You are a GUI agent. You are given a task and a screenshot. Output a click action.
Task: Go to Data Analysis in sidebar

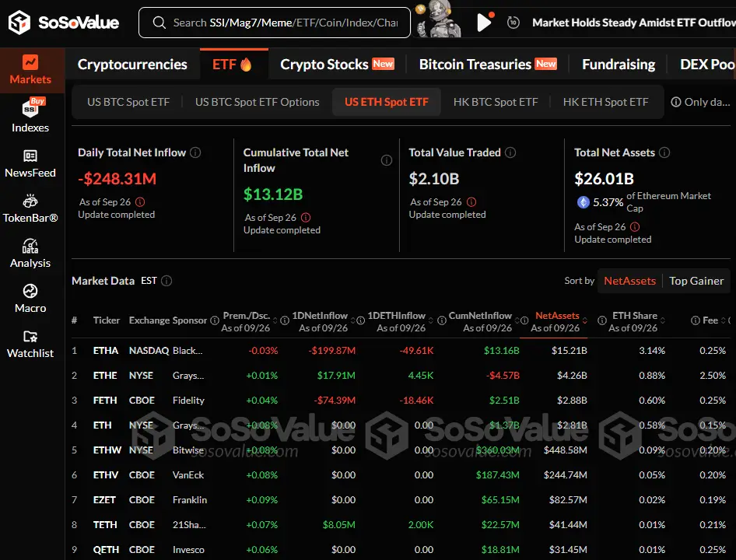30,254
